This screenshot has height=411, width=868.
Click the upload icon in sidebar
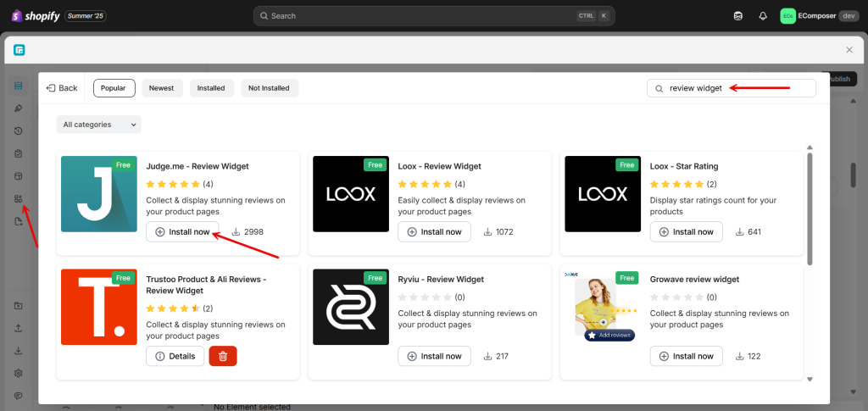point(19,328)
